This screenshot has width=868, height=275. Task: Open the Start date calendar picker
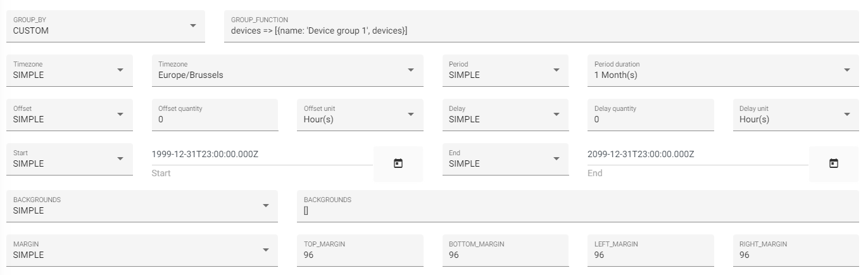point(398,163)
